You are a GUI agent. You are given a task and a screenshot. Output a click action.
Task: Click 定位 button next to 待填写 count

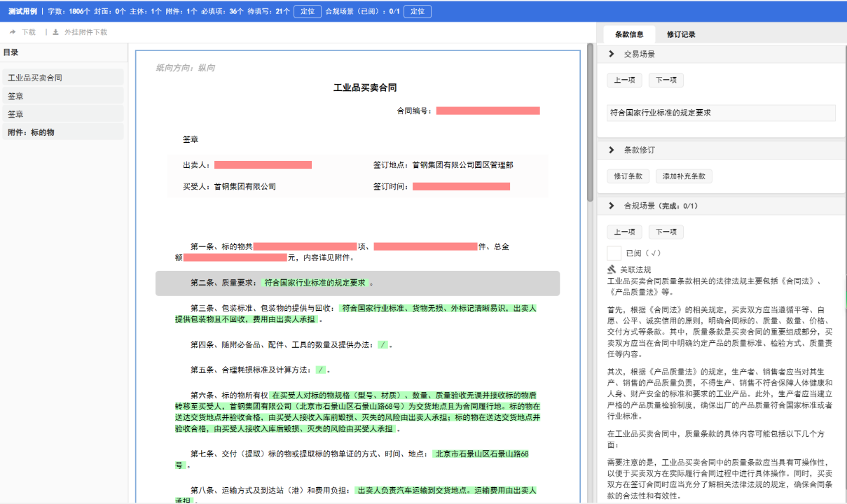(x=307, y=11)
